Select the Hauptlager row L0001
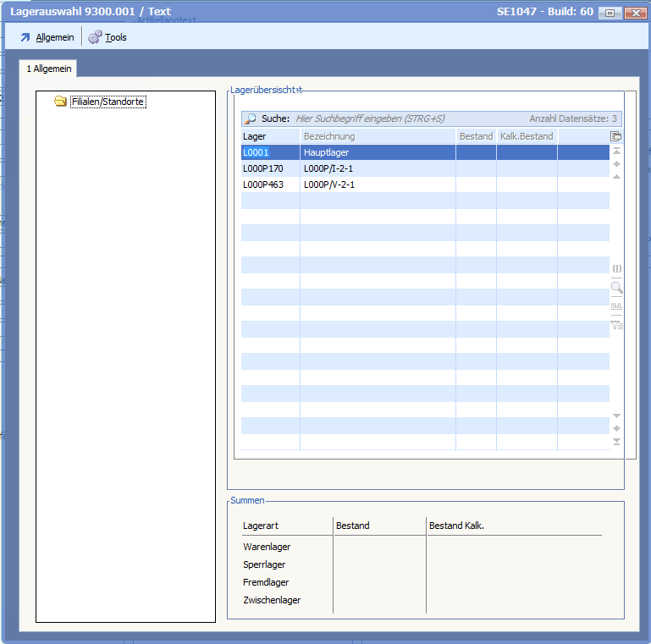 [325, 152]
